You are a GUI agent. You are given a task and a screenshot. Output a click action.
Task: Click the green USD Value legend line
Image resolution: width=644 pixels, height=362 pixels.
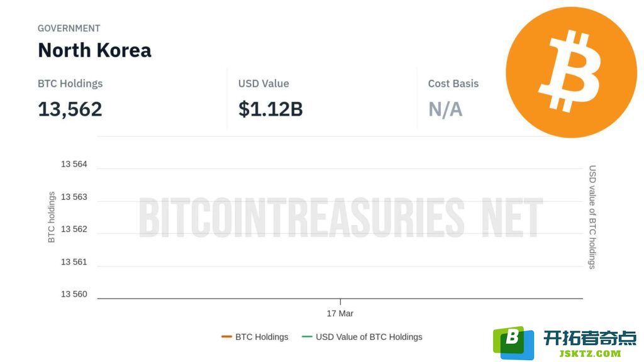[x=307, y=337]
